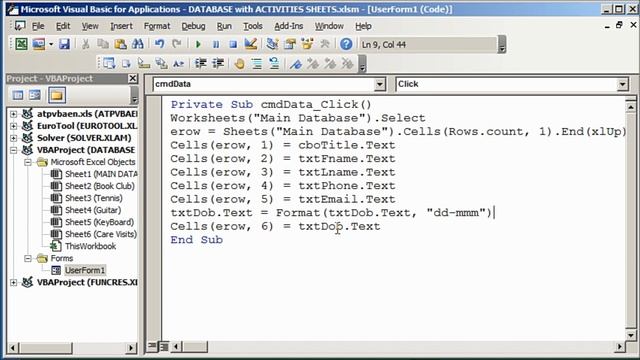Select UserForm1 in project tree
Screen dimensions: 640x360
(85, 270)
